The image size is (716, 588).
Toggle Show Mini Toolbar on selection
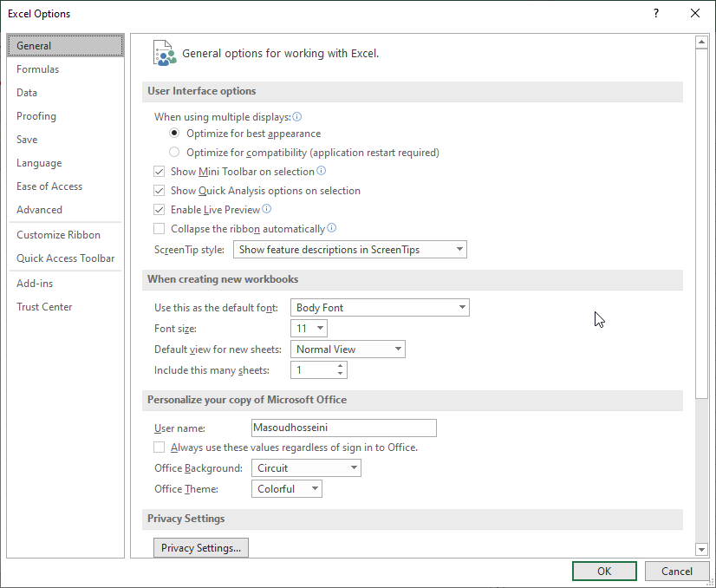pyautogui.click(x=159, y=172)
